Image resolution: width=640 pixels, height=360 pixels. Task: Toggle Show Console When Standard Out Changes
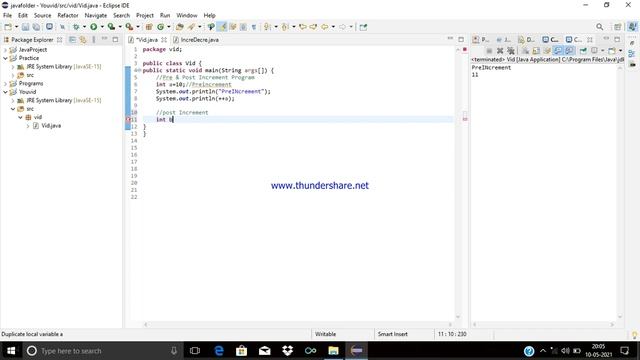(x=558, y=51)
